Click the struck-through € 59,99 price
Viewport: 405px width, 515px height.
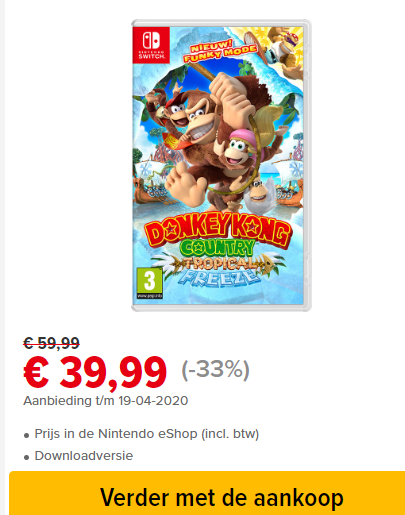coord(51,343)
